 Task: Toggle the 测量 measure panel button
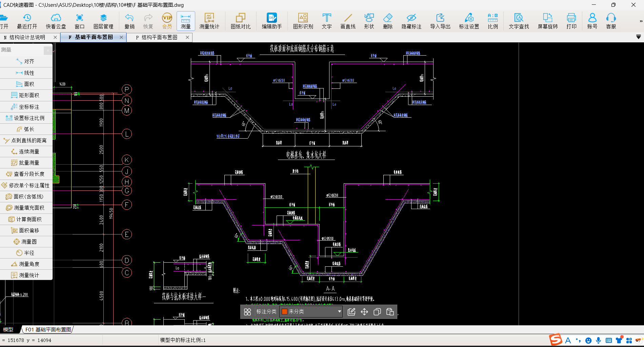(185, 21)
